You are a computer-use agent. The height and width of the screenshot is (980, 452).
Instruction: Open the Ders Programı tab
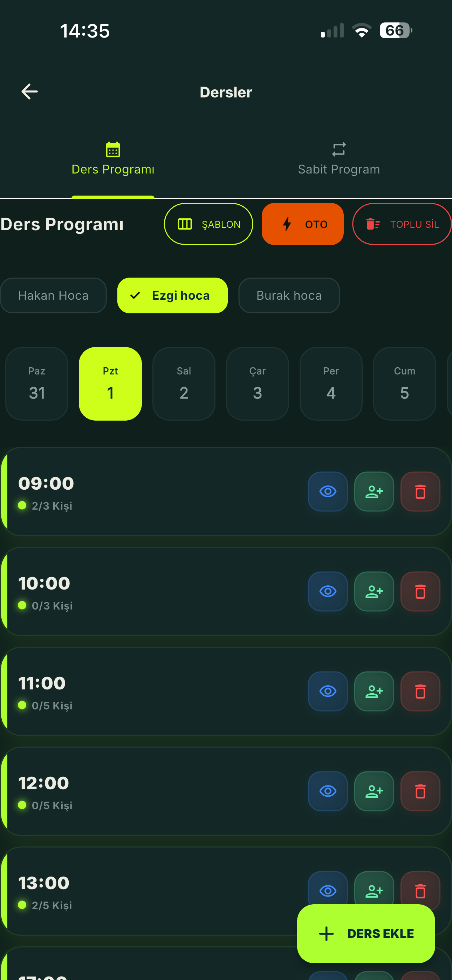113,159
